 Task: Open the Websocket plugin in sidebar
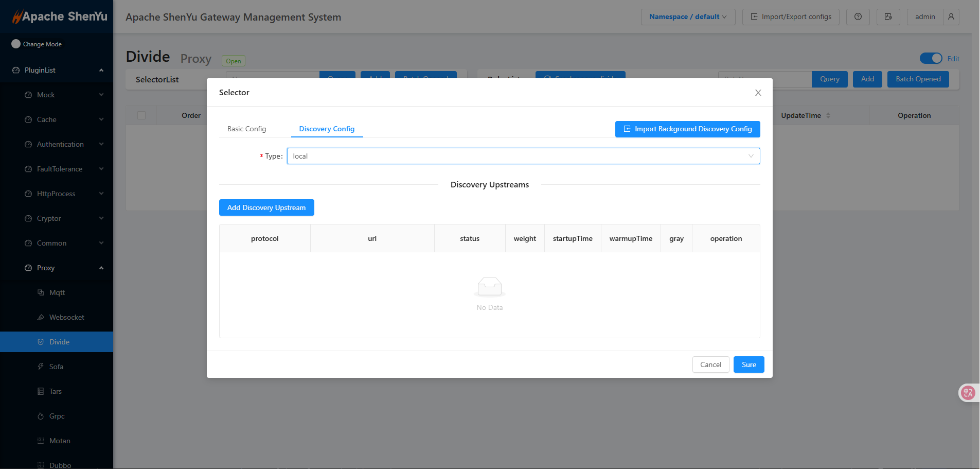tap(66, 317)
